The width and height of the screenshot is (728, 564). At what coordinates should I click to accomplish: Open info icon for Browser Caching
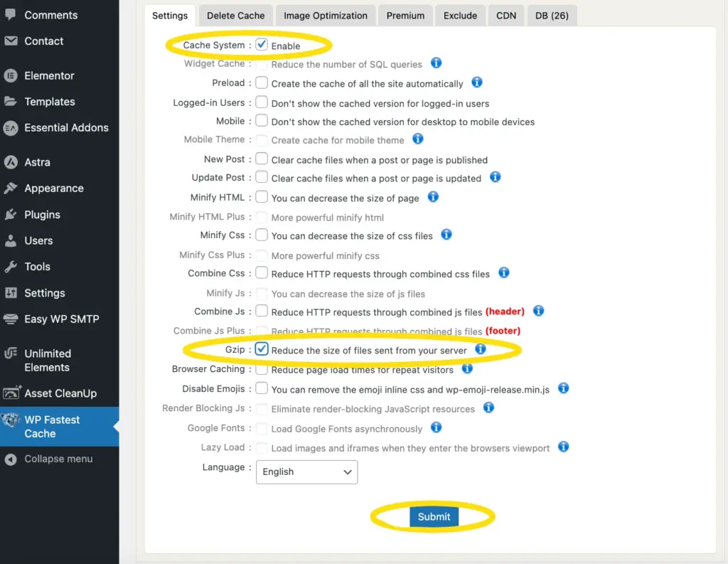(x=467, y=368)
